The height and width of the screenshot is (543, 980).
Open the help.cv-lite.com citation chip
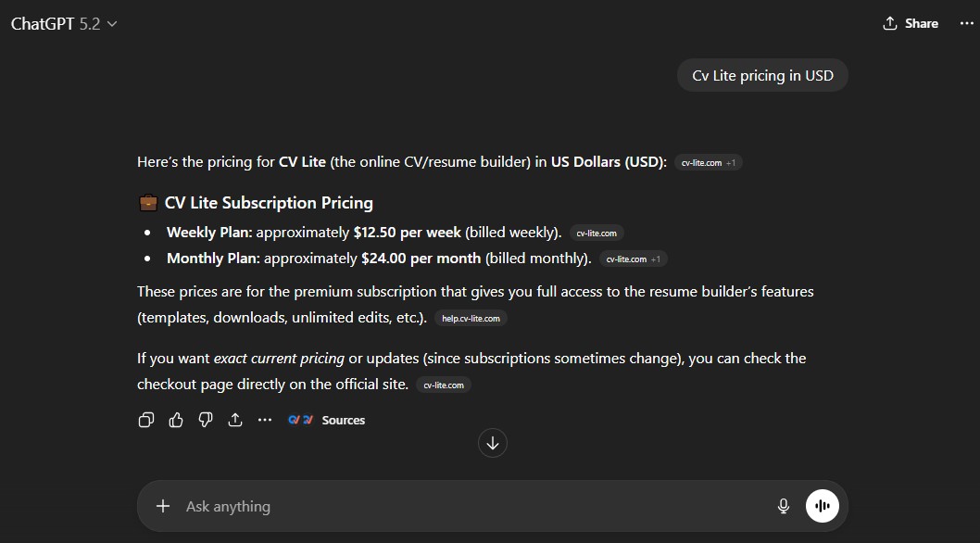471,318
